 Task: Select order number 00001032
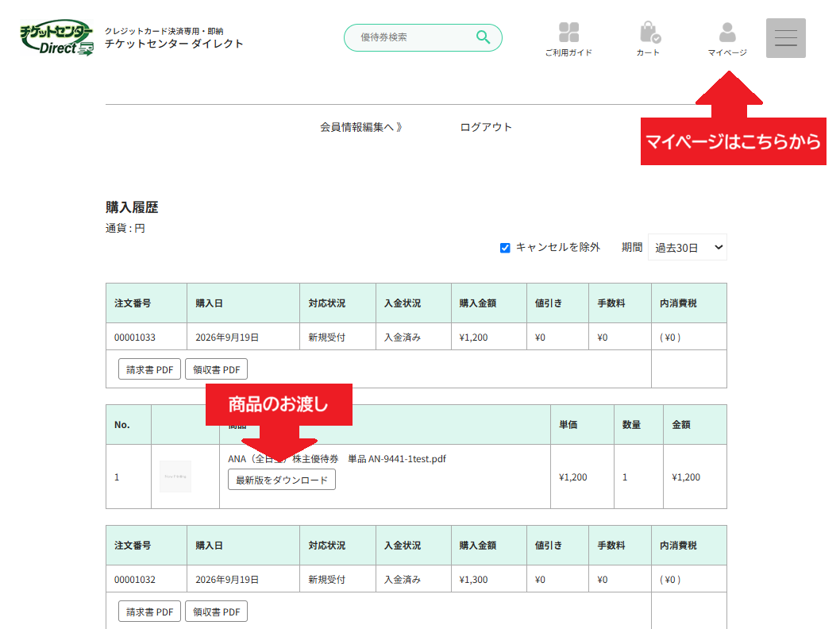(135, 580)
